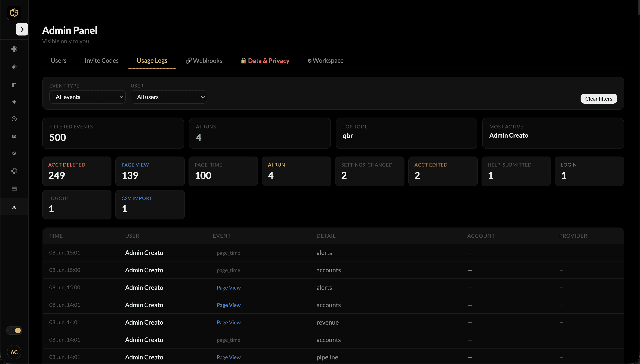
Task: Open the four-point sparkle sidebar icon
Action: [14, 102]
